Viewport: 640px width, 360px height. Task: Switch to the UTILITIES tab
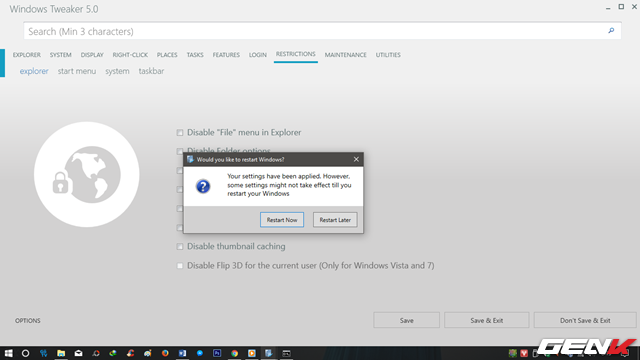point(388,55)
